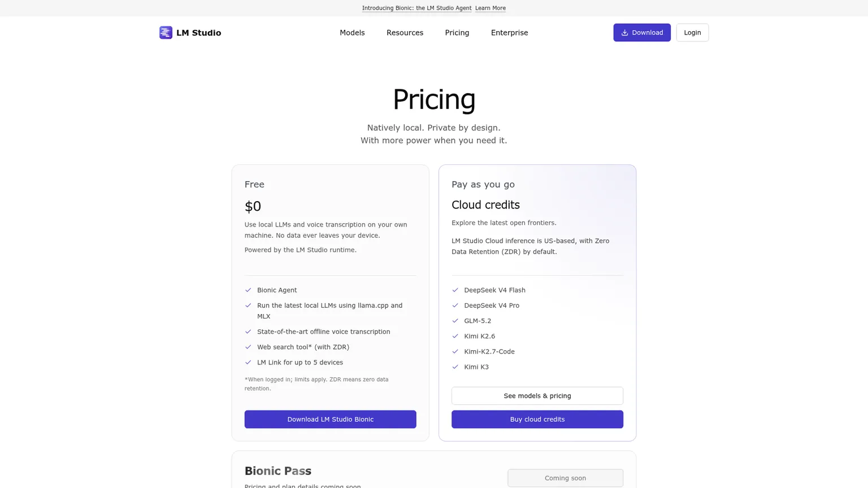Open See models & pricing
This screenshot has height=488, width=868.
537,396
